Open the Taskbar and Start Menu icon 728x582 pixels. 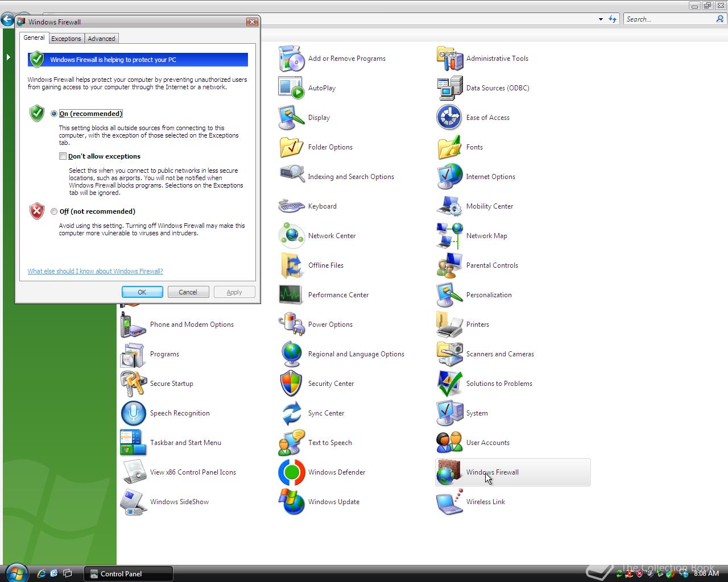[133, 443]
